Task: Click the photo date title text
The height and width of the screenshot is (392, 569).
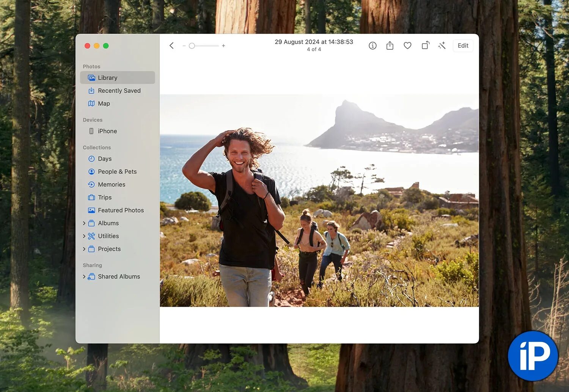Action: tap(314, 42)
